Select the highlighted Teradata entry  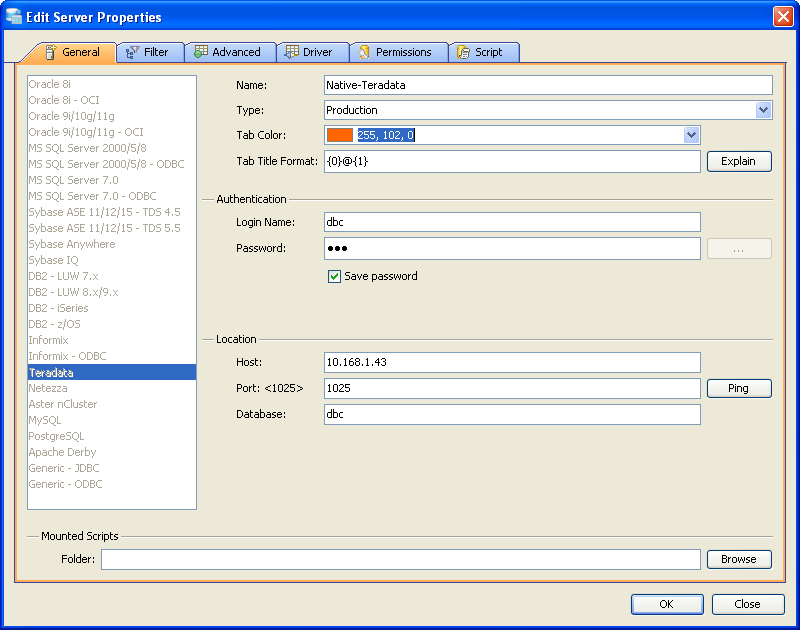pos(112,372)
